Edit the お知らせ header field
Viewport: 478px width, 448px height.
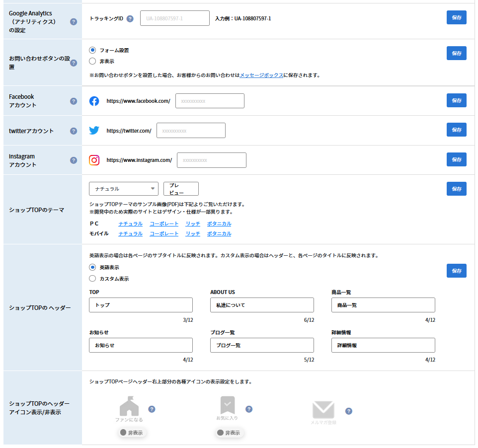(x=141, y=345)
